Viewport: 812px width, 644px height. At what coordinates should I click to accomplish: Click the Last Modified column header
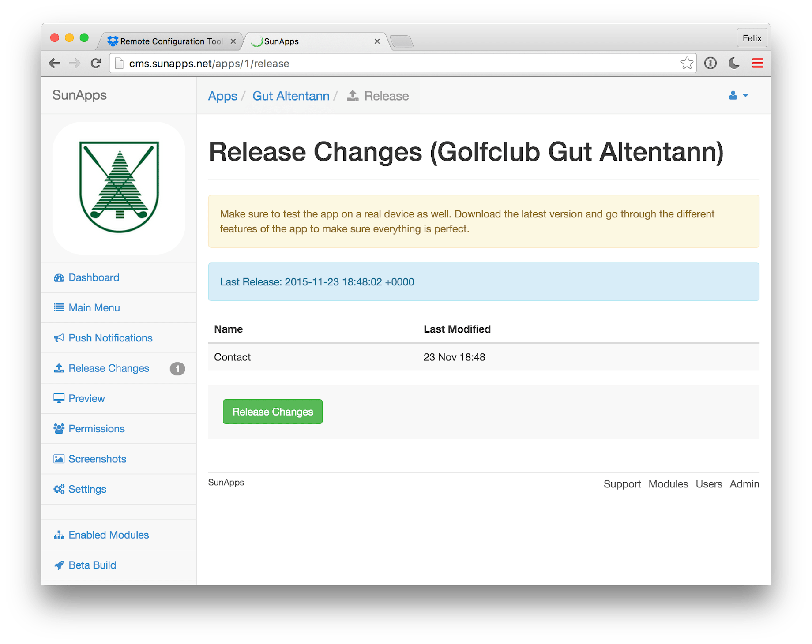pos(457,329)
